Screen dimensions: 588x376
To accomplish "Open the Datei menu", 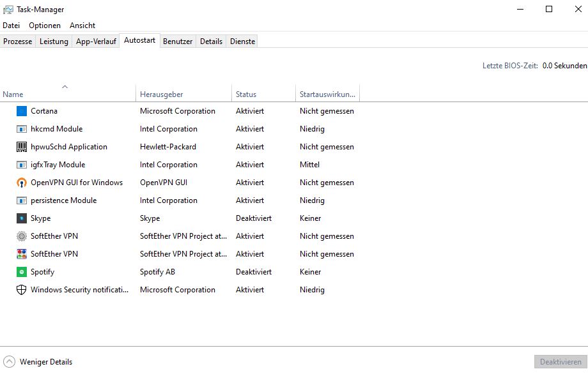I will click(12, 26).
